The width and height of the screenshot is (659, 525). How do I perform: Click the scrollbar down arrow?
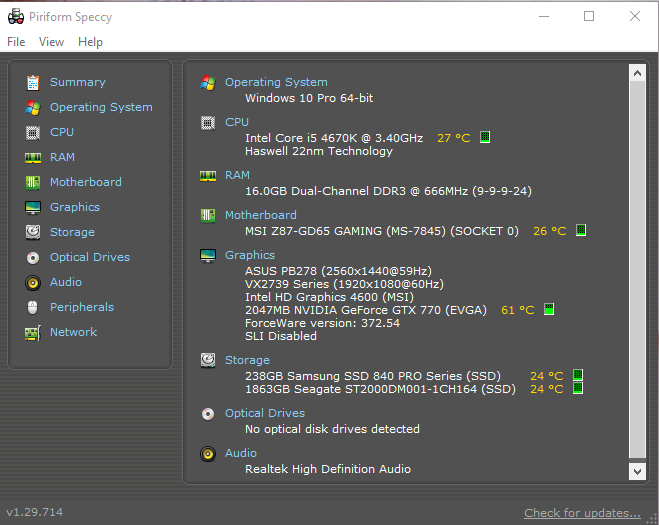(637, 471)
